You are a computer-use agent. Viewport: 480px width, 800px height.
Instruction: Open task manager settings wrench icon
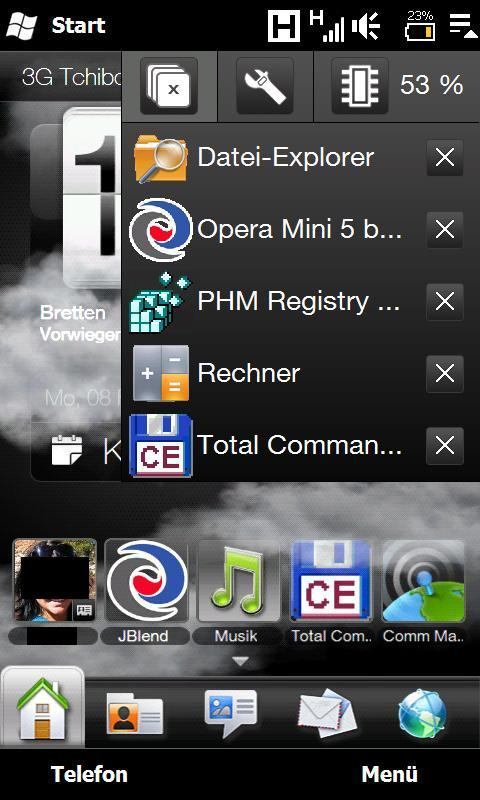(x=265, y=86)
